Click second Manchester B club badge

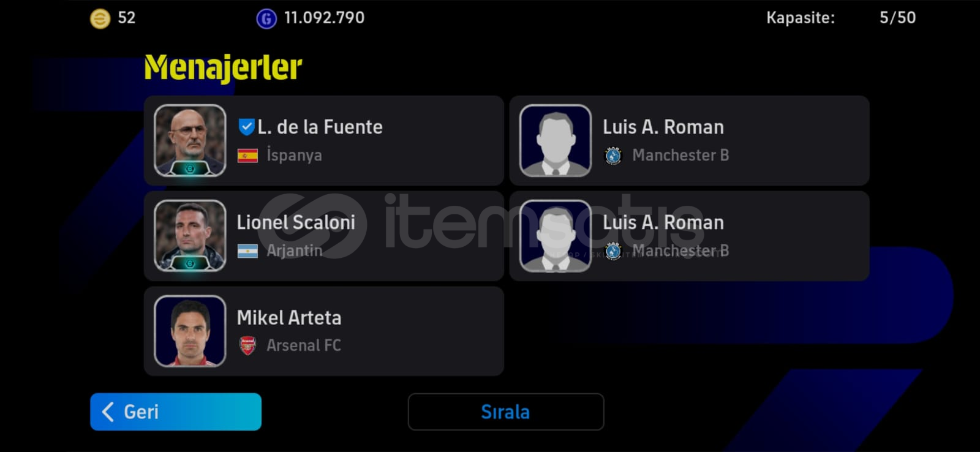[613, 251]
